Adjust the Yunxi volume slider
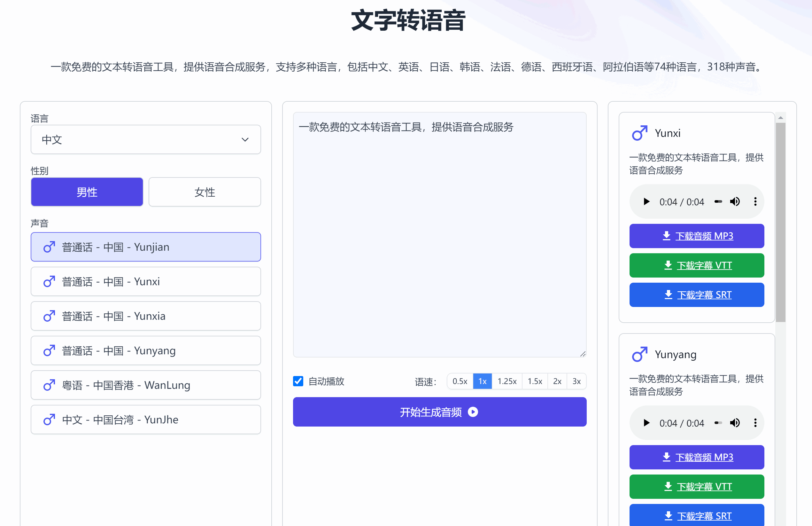Viewport: 812px width, 526px height. point(718,202)
